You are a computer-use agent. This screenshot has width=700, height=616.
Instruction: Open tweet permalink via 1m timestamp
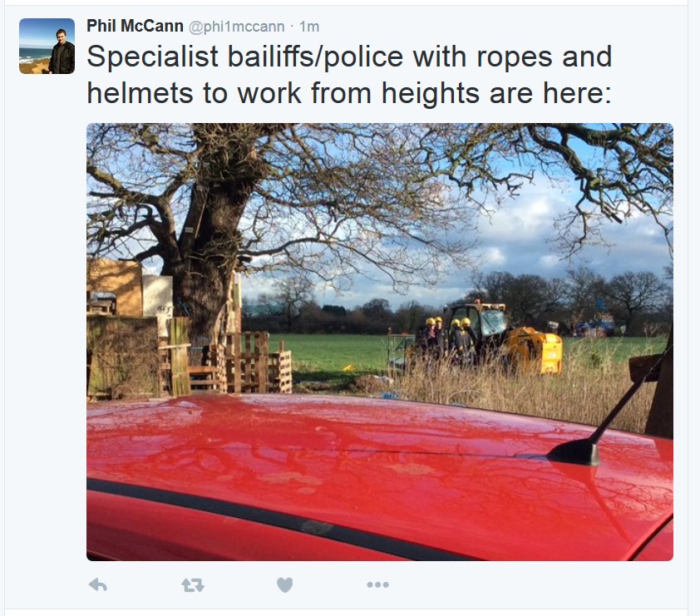309,27
